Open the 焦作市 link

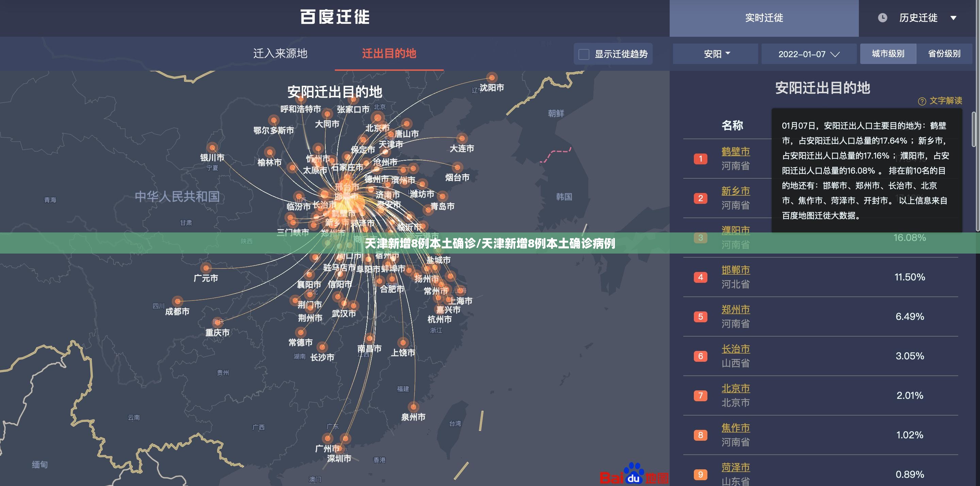tap(735, 428)
